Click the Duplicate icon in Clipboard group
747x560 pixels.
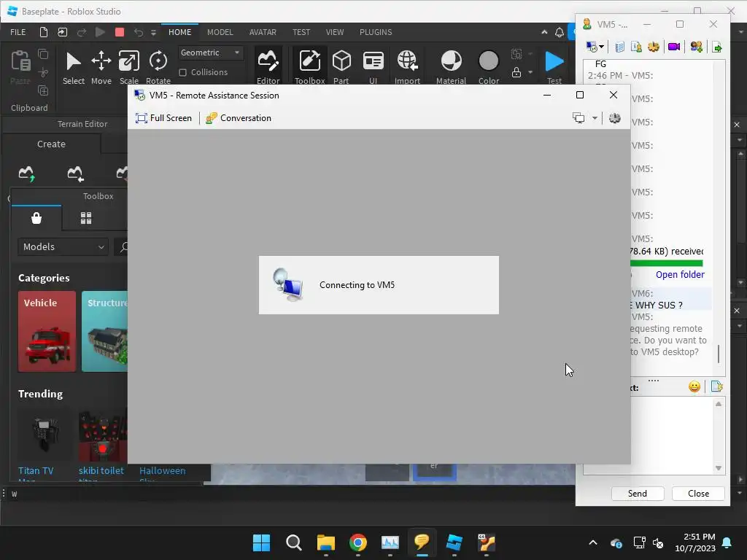[x=43, y=90]
